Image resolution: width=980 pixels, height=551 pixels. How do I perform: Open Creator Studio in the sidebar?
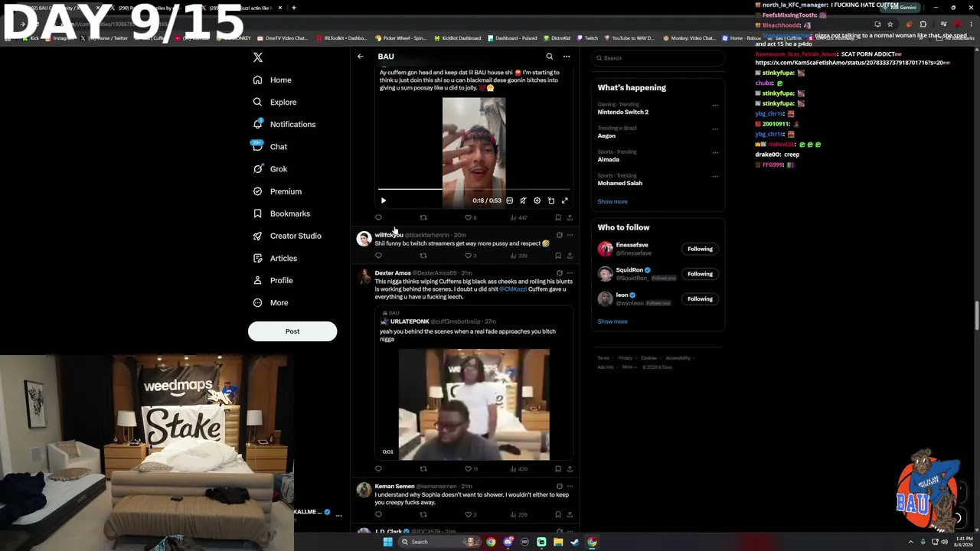286,236
